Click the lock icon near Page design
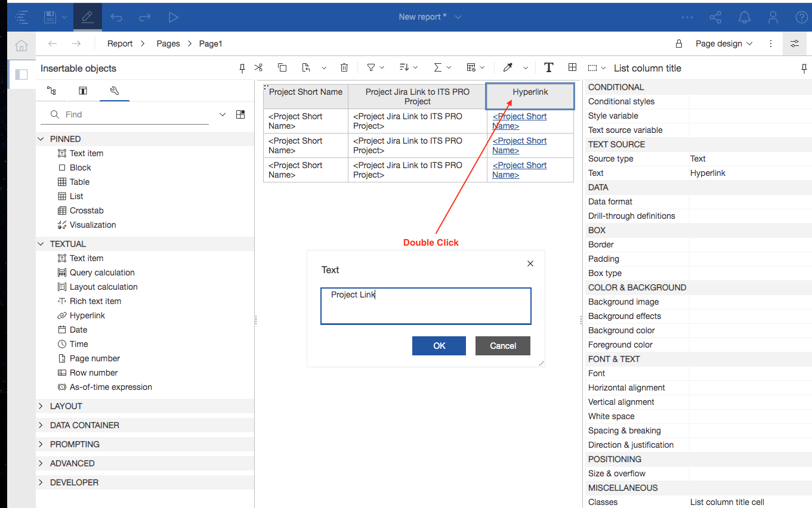 [x=678, y=44]
